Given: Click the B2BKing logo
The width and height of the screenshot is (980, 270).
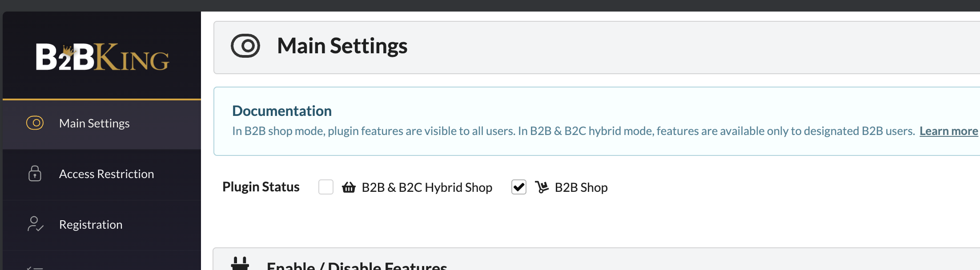Looking at the screenshot, I should coord(102,57).
